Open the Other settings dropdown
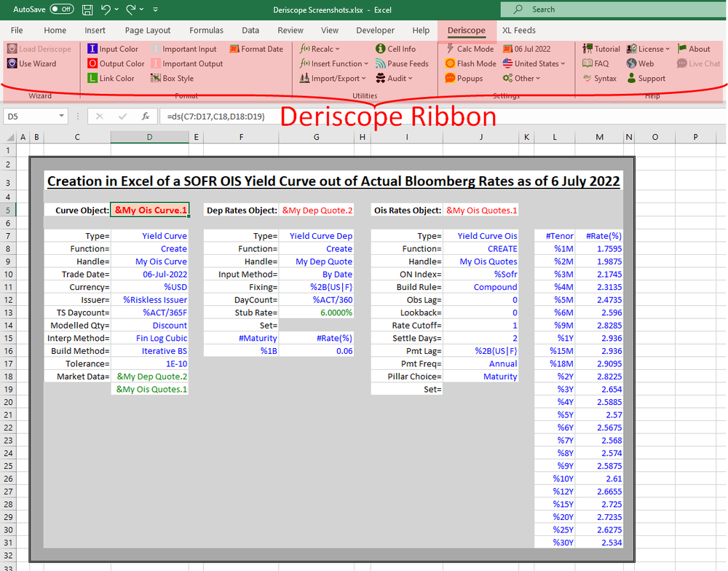 tap(521, 79)
